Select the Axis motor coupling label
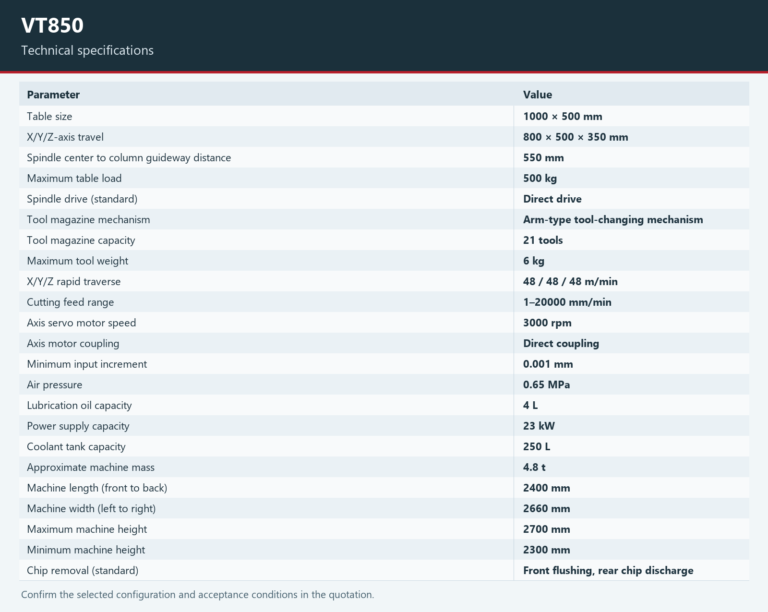The height and width of the screenshot is (612, 768). click(x=73, y=343)
